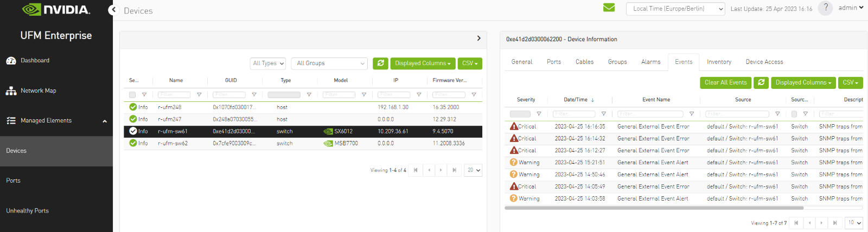
Task: Open CSV export menu for devices
Action: 470,63
